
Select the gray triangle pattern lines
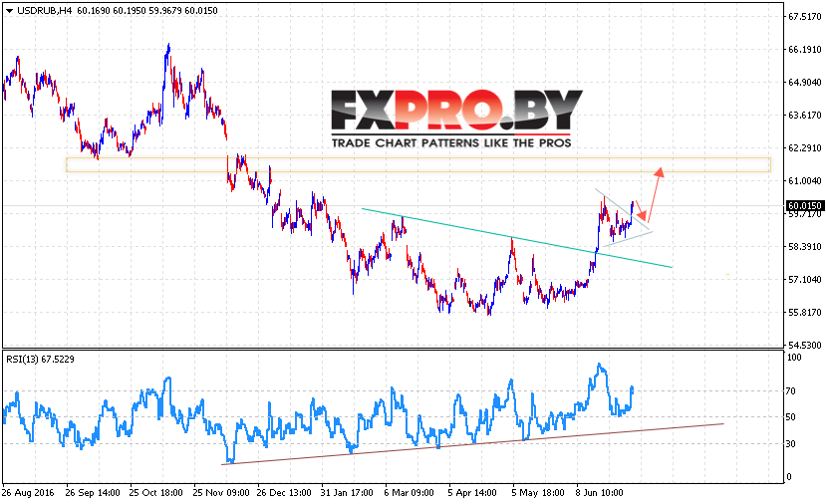tap(625, 217)
